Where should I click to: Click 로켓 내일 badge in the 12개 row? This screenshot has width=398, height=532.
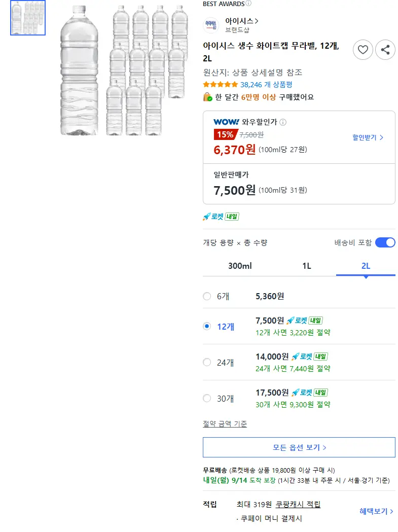tap(305, 321)
